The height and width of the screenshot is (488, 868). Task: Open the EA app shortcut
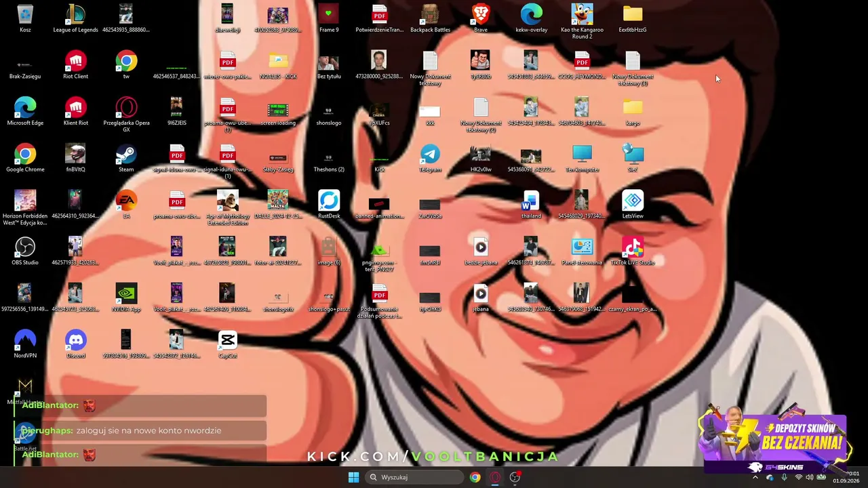click(126, 205)
